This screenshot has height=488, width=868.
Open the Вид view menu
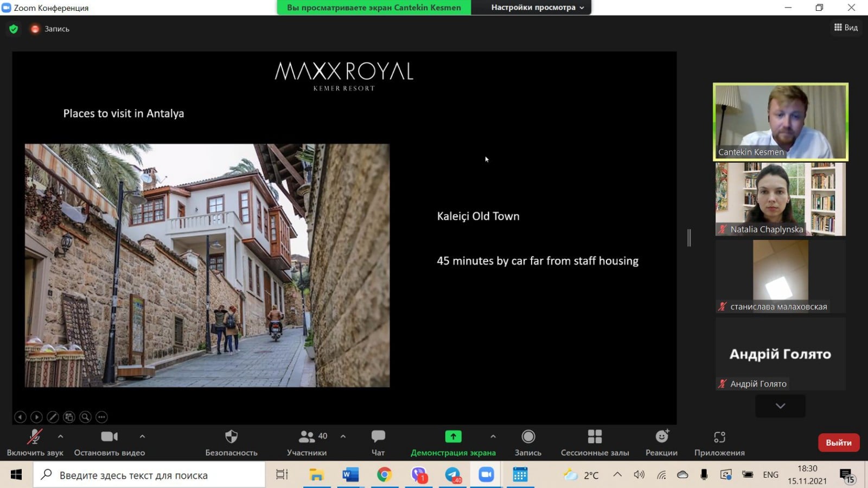tap(846, 28)
